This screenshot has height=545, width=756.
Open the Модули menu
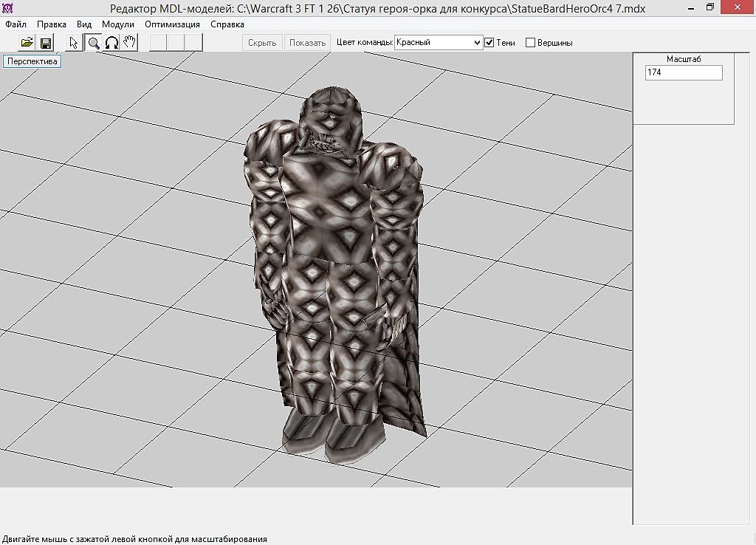117,24
